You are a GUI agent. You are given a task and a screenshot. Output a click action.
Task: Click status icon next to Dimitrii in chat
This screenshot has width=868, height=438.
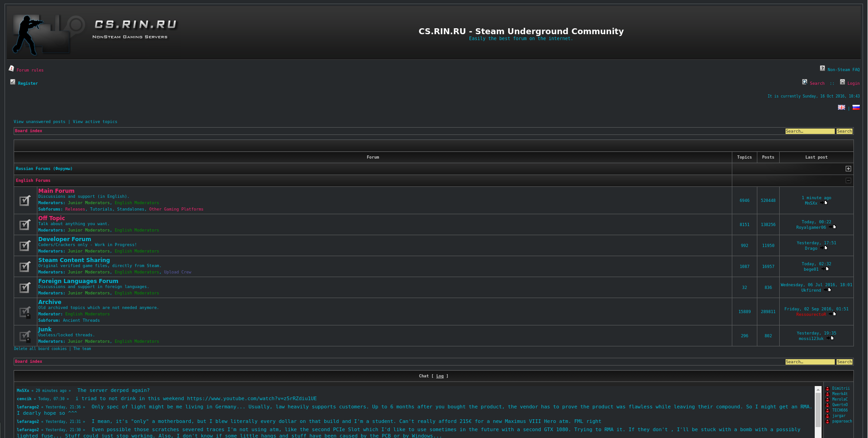[827, 389]
